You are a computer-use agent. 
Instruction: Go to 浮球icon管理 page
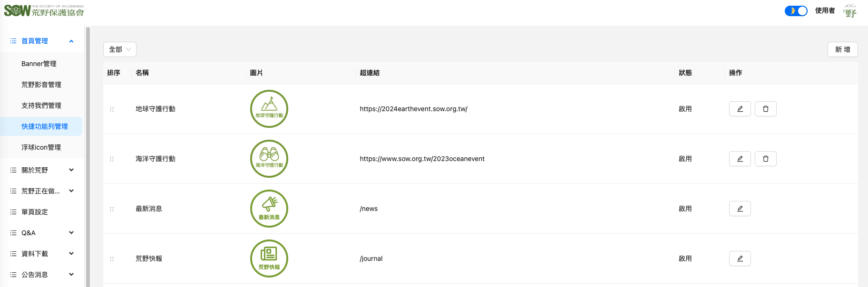41,147
